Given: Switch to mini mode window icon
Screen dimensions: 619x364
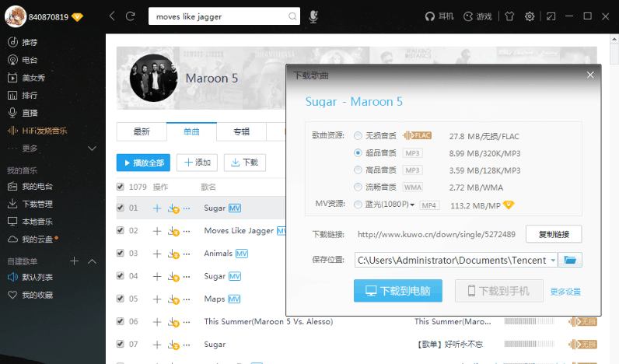Looking at the screenshot, I should pos(551,16).
